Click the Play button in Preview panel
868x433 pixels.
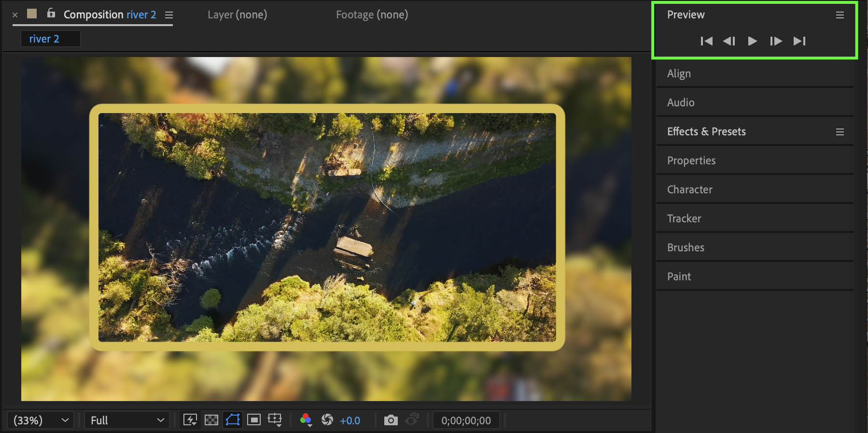[x=752, y=41]
